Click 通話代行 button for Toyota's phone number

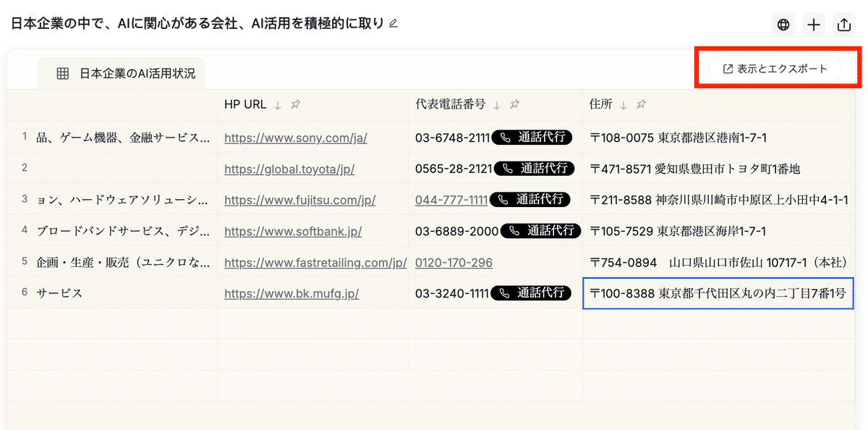click(535, 169)
